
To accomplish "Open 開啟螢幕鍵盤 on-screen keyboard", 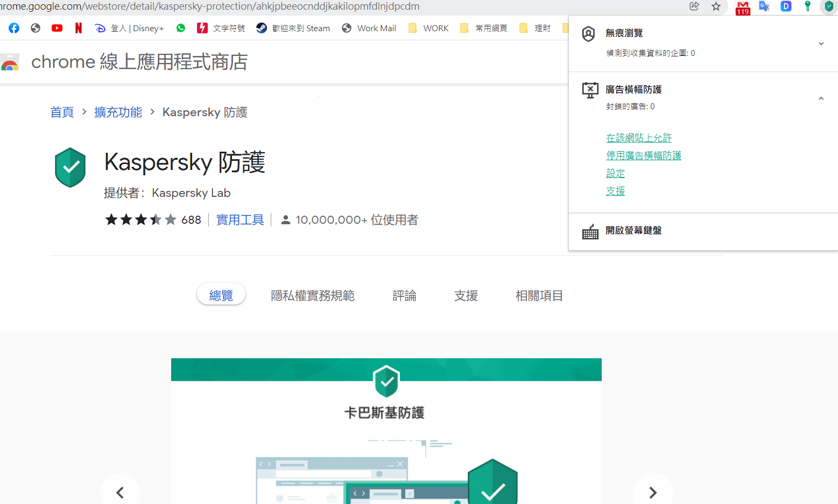I will tap(633, 230).
